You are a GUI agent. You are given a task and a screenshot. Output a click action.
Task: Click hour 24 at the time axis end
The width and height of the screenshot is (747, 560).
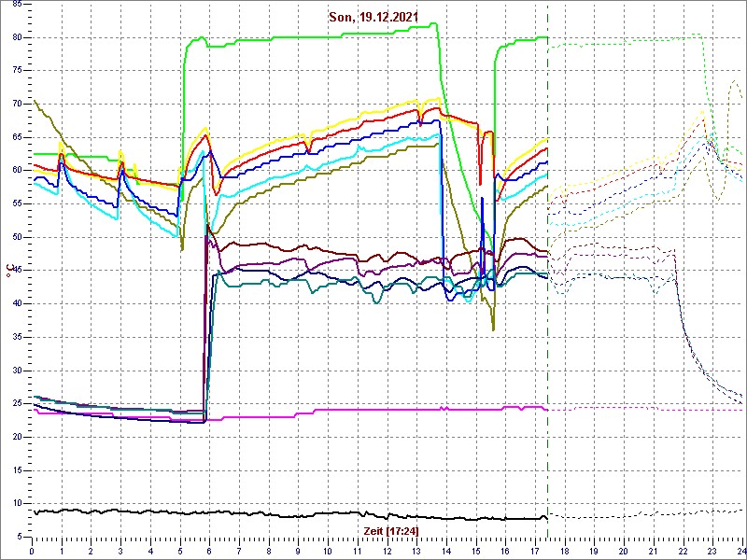click(x=740, y=550)
